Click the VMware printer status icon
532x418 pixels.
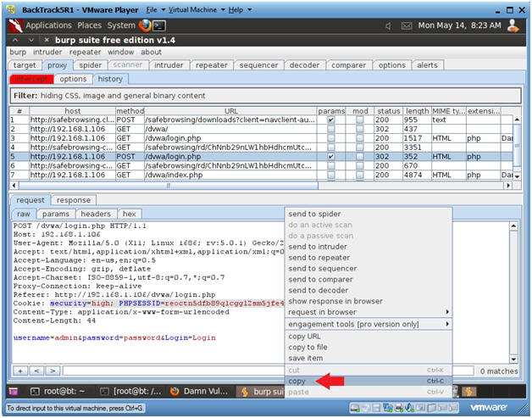[399, 408]
